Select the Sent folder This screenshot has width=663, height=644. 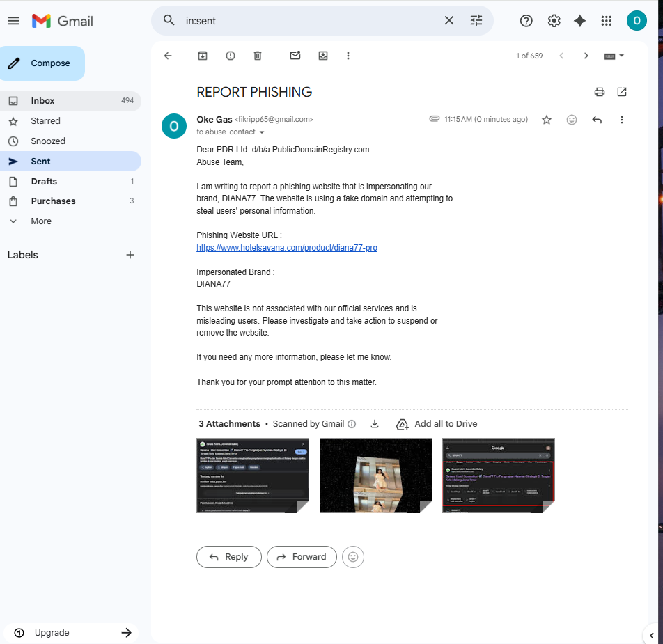point(70,161)
